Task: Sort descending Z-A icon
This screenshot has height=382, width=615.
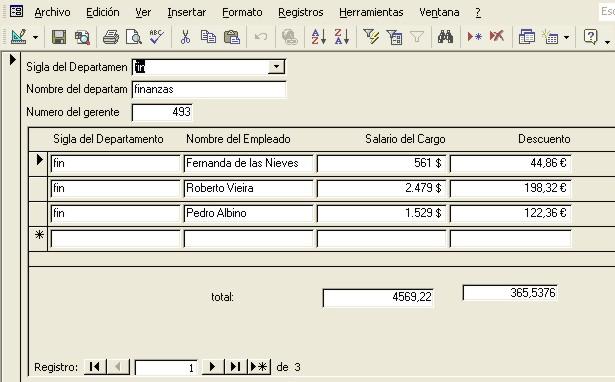Action: 342,37
